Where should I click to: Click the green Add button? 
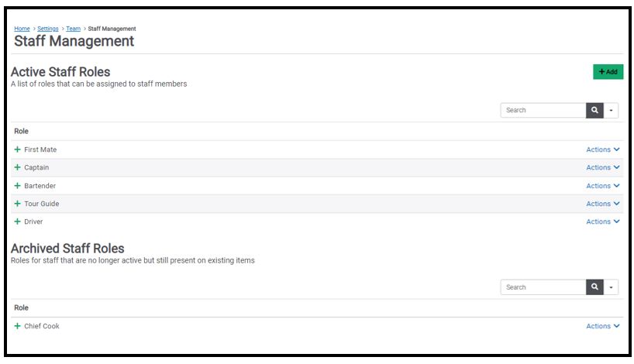pyautogui.click(x=608, y=72)
